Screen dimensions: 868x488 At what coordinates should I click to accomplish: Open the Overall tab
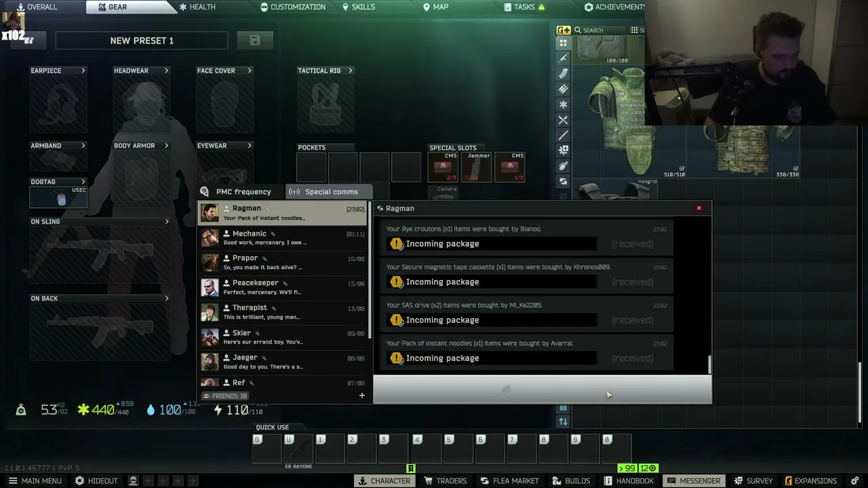tap(37, 7)
